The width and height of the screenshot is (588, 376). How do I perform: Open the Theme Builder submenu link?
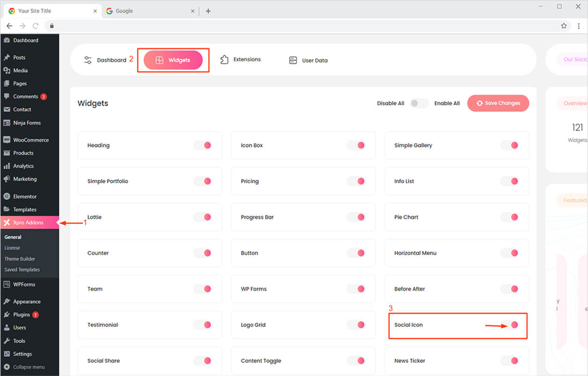(x=20, y=259)
